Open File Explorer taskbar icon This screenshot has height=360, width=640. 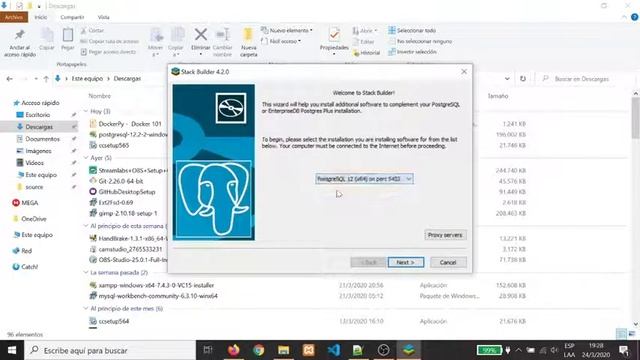point(283,350)
